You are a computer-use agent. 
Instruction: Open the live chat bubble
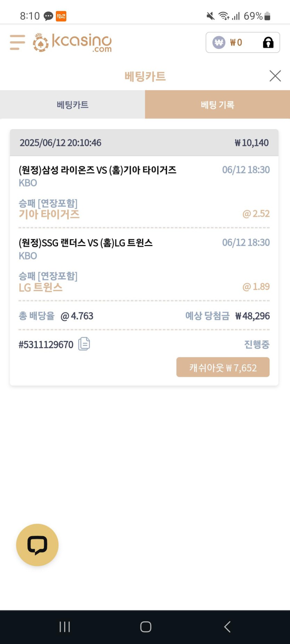pyautogui.click(x=37, y=545)
